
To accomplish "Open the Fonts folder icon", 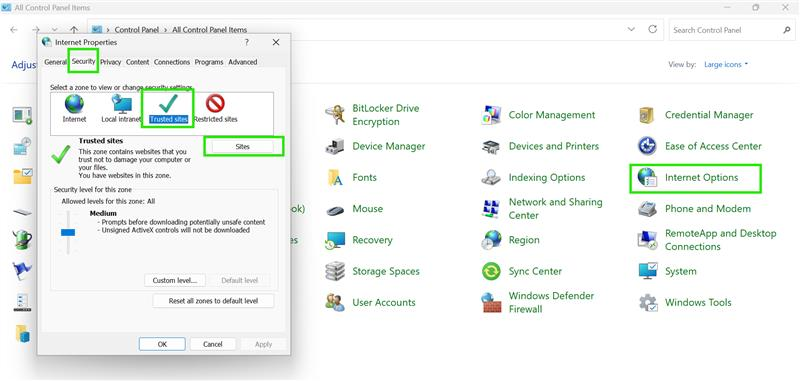I will point(335,177).
